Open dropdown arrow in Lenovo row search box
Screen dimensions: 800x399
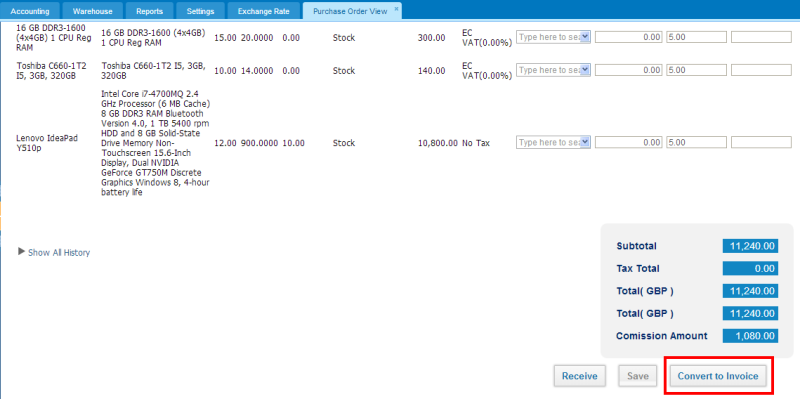(585, 142)
